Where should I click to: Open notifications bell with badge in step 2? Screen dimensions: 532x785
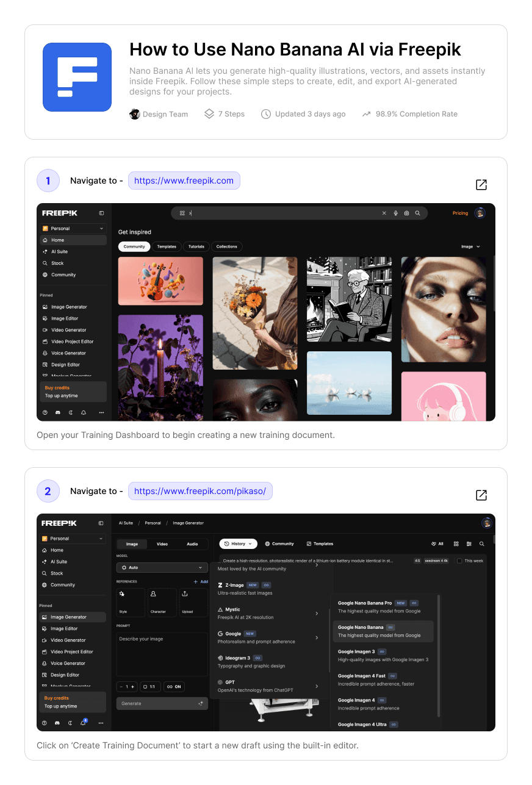click(x=84, y=723)
